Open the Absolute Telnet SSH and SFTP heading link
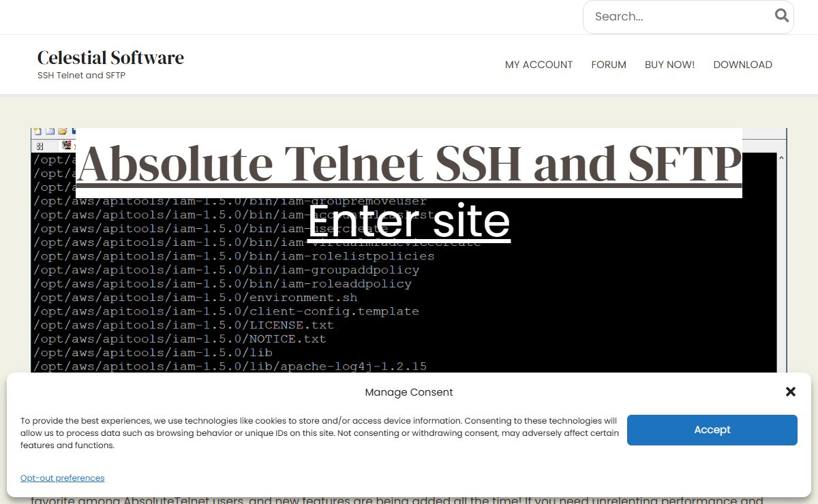 [x=409, y=163]
